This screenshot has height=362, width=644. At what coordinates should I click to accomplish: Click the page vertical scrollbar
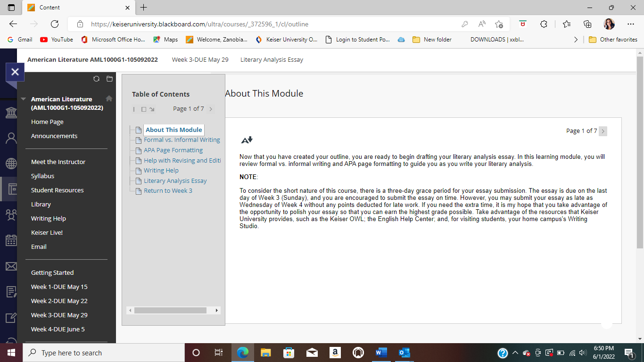640,152
